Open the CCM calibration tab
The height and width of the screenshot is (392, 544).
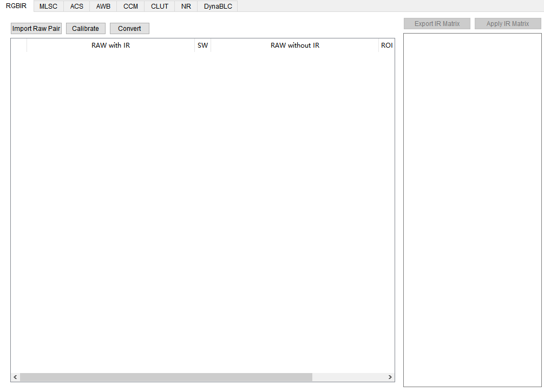click(x=130, y=6)
